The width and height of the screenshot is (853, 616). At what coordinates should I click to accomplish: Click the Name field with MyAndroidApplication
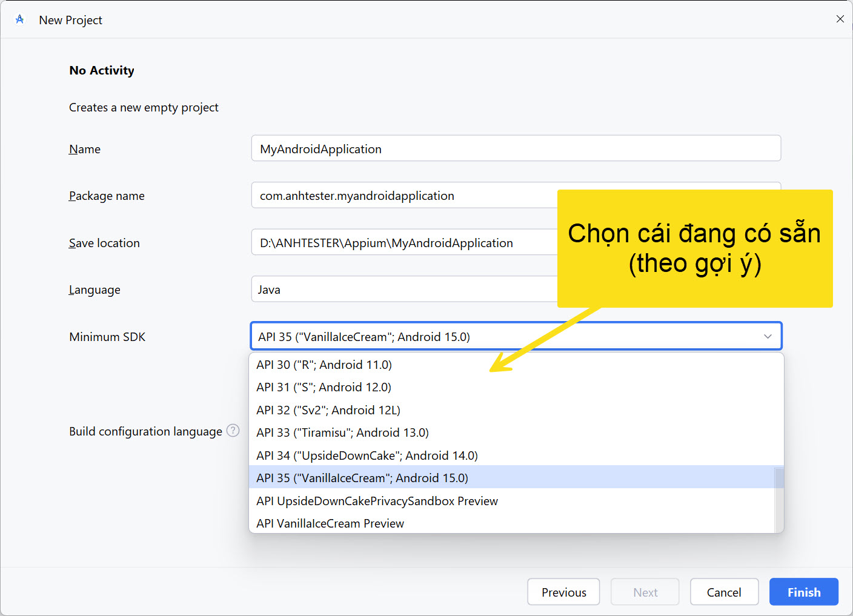[x=516, y=148]
